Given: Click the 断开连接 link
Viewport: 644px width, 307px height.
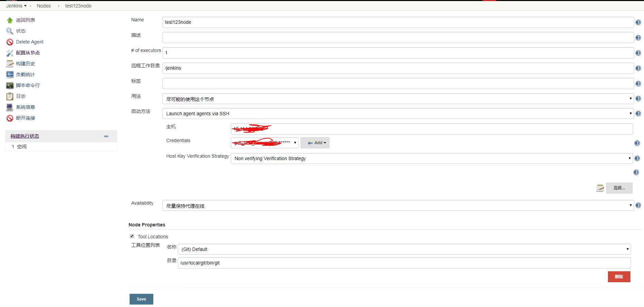Looking at the screenshot, I should coord(26,118).
